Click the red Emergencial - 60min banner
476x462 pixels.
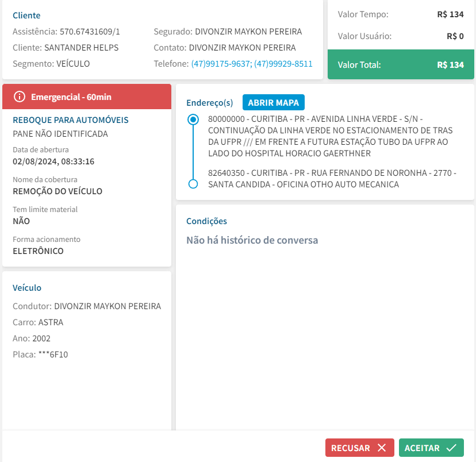point(87,97)
